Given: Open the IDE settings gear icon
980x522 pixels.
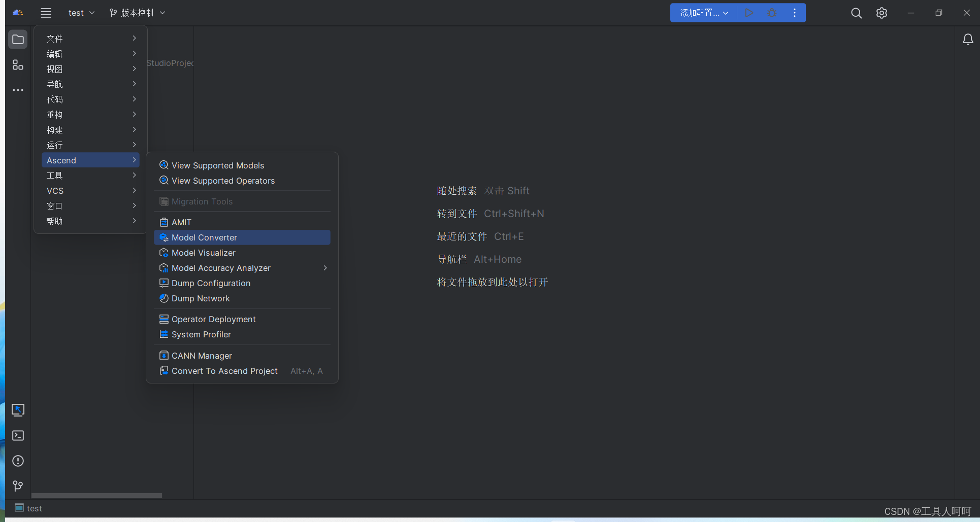Looking at the screenshot, I should tap(881, 13).
